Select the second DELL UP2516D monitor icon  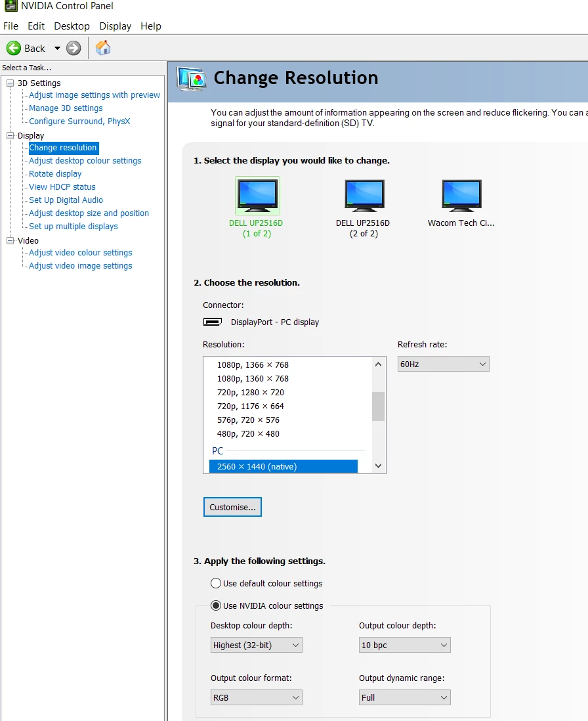point(365,196)
